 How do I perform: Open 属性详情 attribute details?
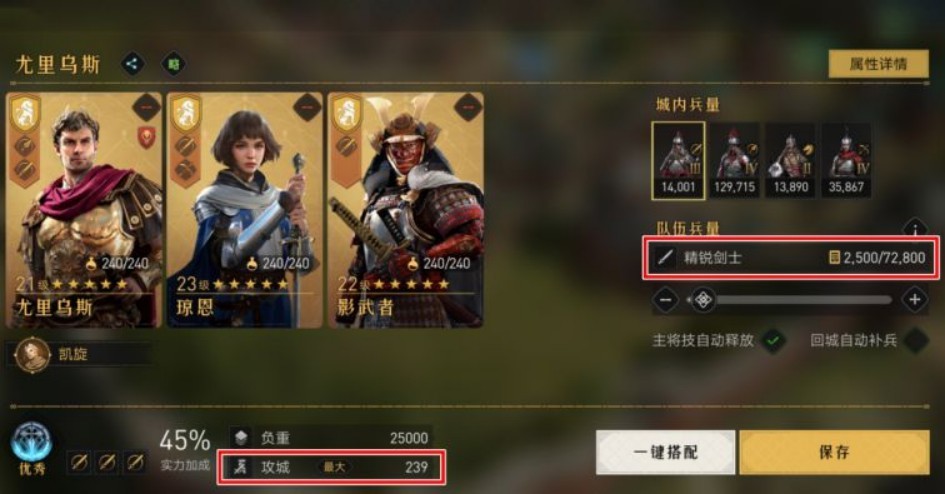coord(878,64)
